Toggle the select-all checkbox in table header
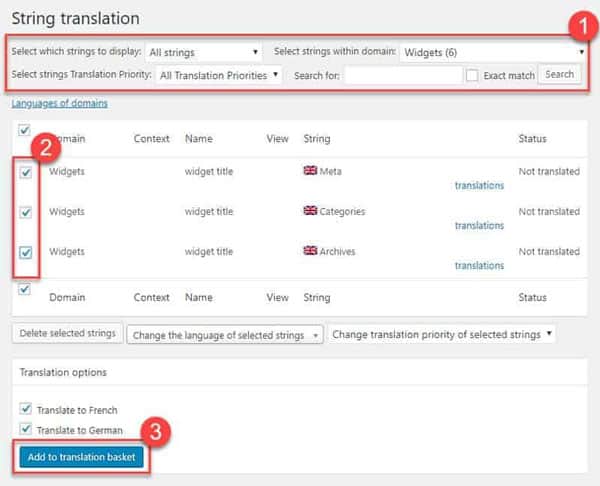 (24, 129)
